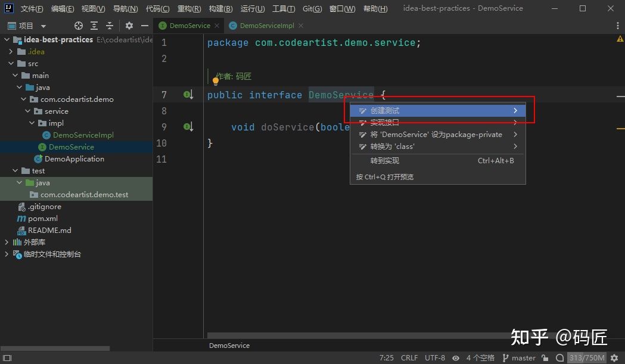The width and height of the screenshot is (625, 364).
Task: Close the DemoServiceImpl editor tab
Action: pos(301,26)
